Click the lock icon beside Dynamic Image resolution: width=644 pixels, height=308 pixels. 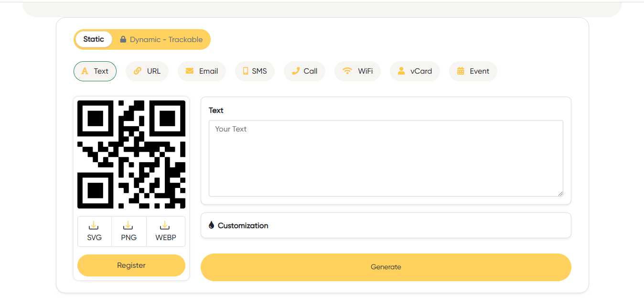click(x=123, y=39)
